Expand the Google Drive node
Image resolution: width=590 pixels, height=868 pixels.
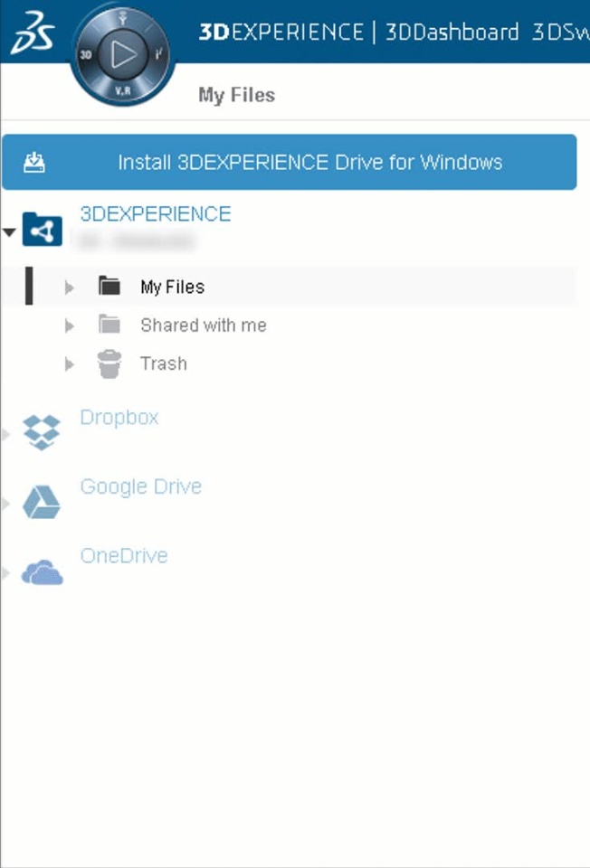click(5, 504)
